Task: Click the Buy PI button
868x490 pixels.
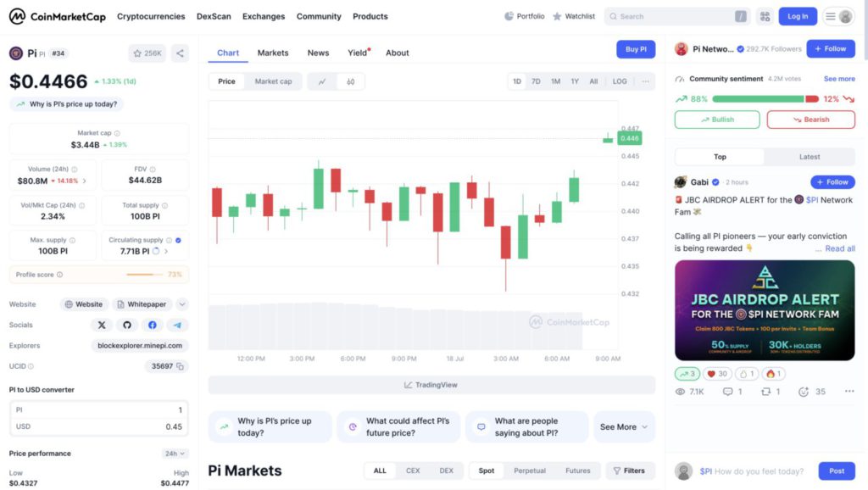Action: coord(636,49)
